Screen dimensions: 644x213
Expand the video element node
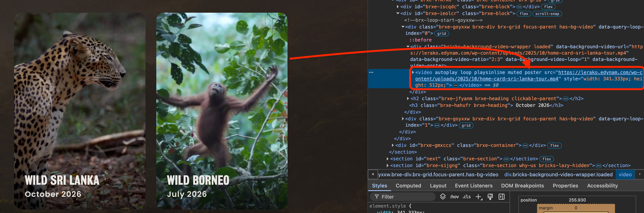413,72
